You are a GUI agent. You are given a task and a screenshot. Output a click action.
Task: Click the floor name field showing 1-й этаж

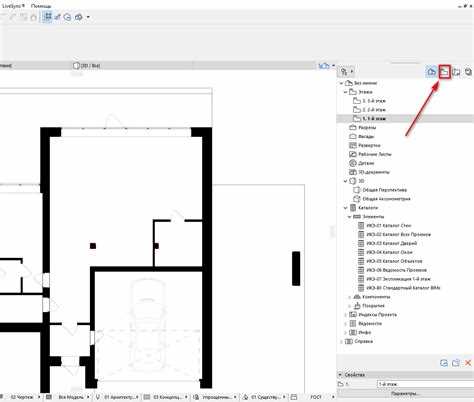pyautogui.click(x=425, y=384)
